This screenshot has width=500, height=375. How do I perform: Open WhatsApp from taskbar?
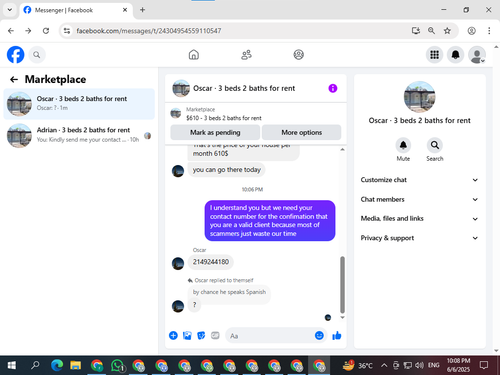(117, 365)
